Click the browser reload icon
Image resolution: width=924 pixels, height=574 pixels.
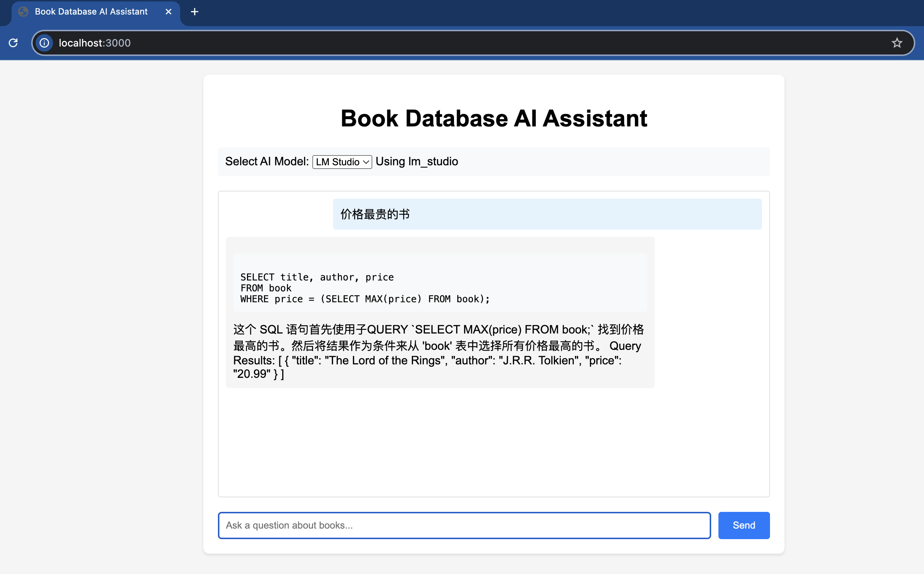coord(13,43)
